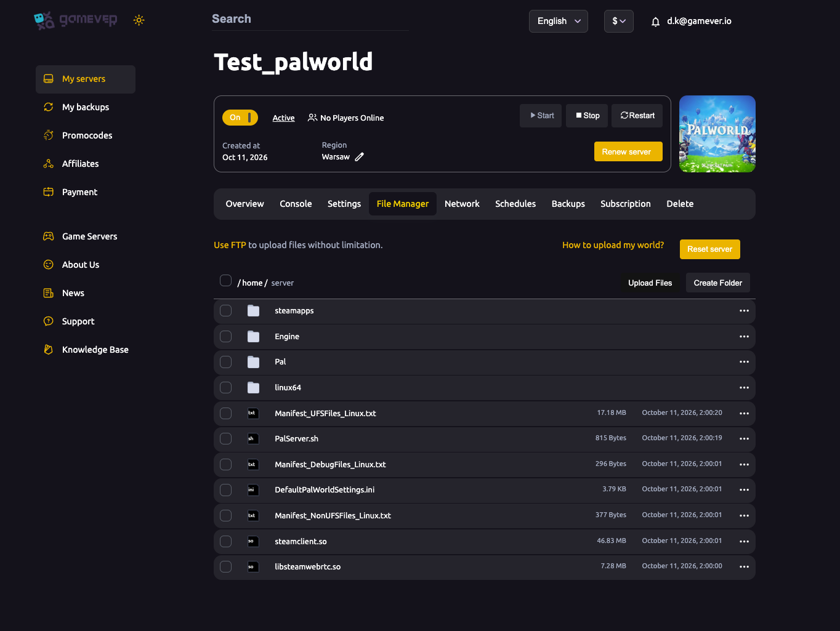Select steamapps folder checkbox
This screenshot has height=631, width=840.
(226, 311)
